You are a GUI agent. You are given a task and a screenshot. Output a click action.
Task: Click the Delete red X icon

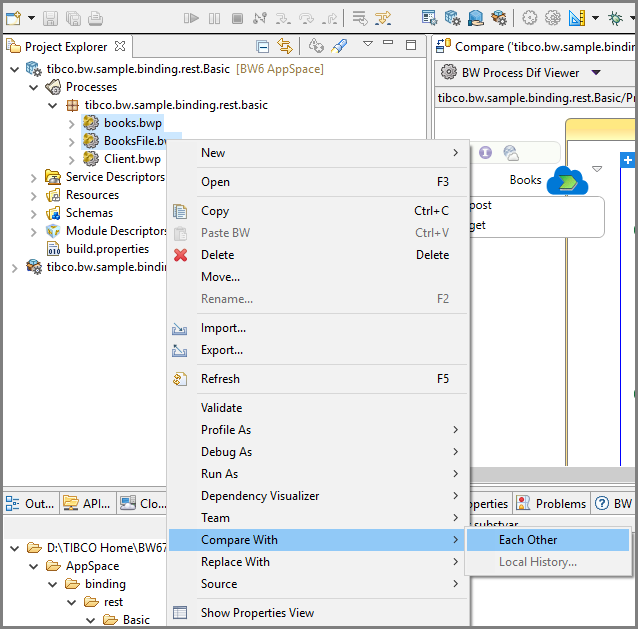pyautogui.click(x=181, y=255)
